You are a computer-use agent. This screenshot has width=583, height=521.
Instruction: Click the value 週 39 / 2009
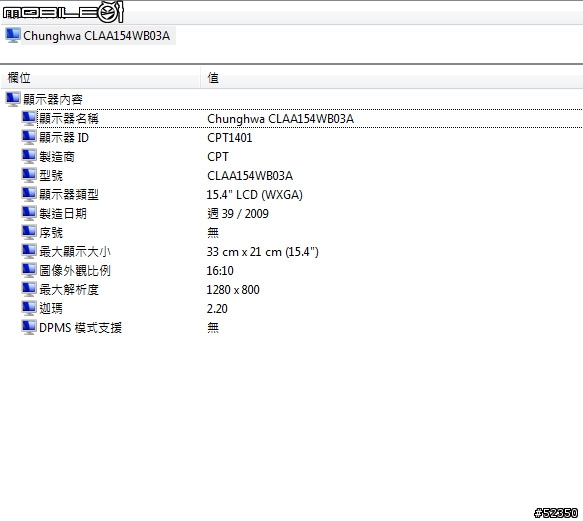pos(238,213)
